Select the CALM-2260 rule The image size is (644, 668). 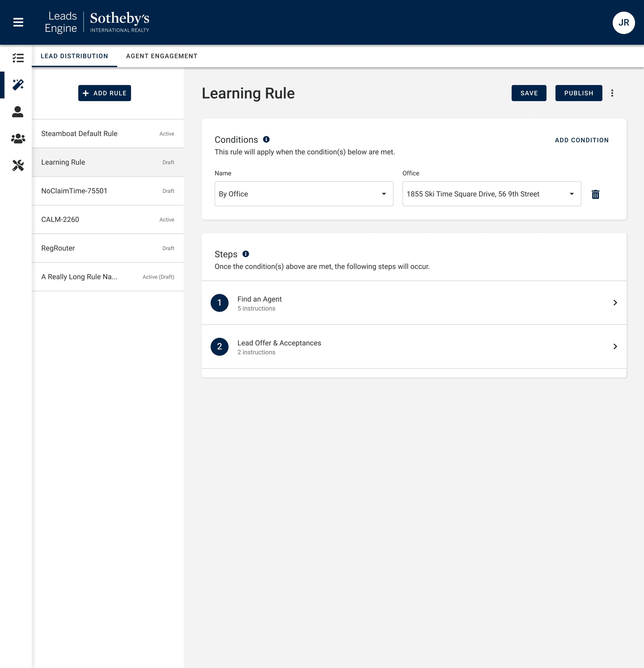(108, 219)
